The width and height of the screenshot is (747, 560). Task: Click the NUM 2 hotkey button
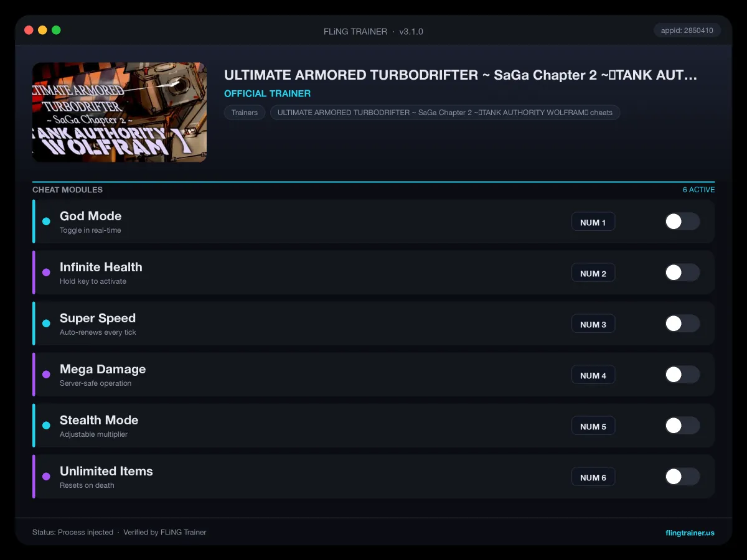click(x=593, y=273)
